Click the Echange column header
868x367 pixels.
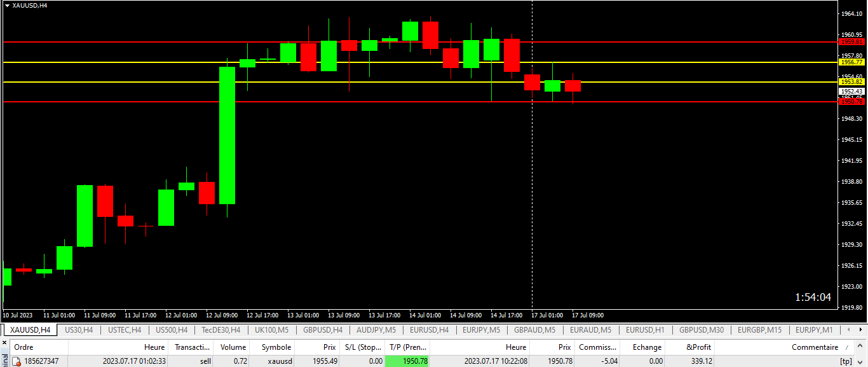click(642, 347)
